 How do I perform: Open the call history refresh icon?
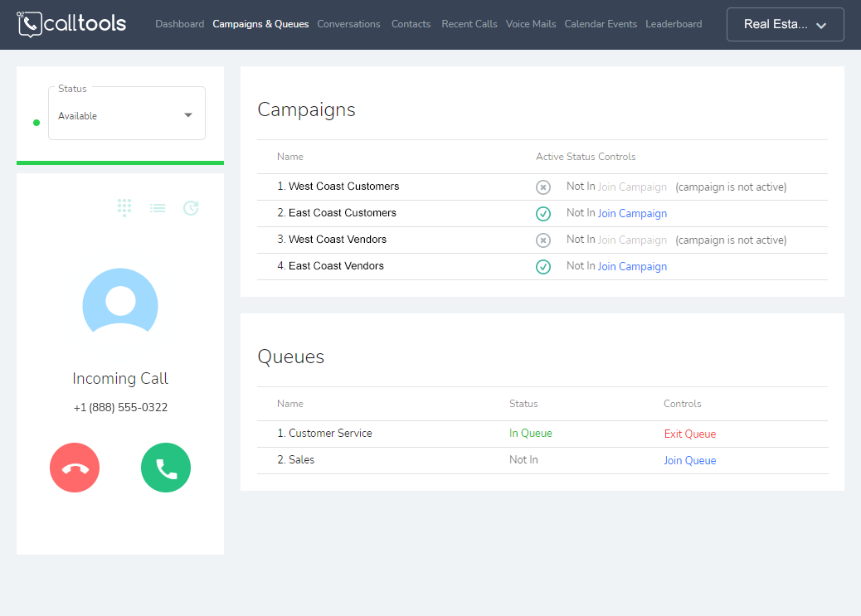coord(191,208)
